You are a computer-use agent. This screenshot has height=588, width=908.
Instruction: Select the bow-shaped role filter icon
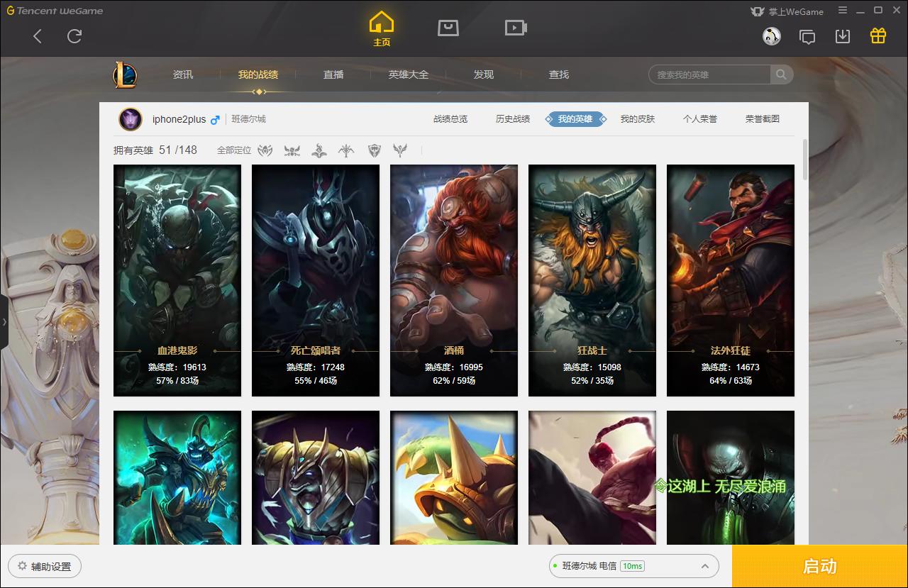(x=346, y=150)
